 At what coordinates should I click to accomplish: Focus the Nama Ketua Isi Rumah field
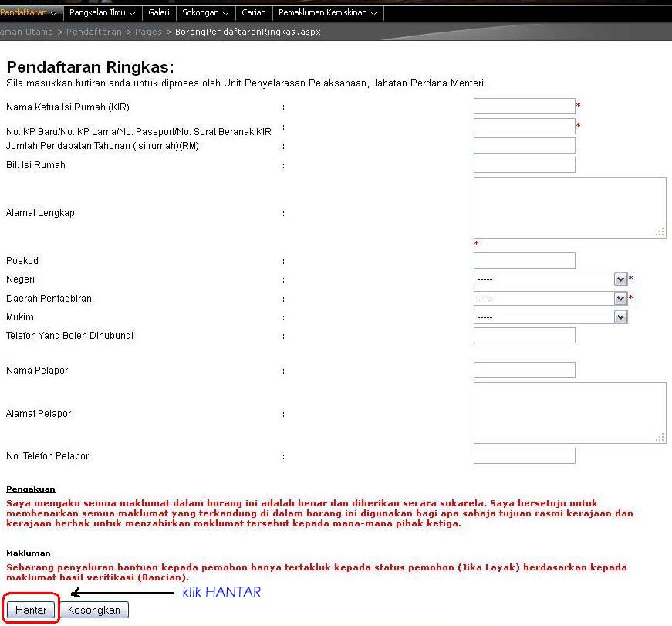[524, 107]
